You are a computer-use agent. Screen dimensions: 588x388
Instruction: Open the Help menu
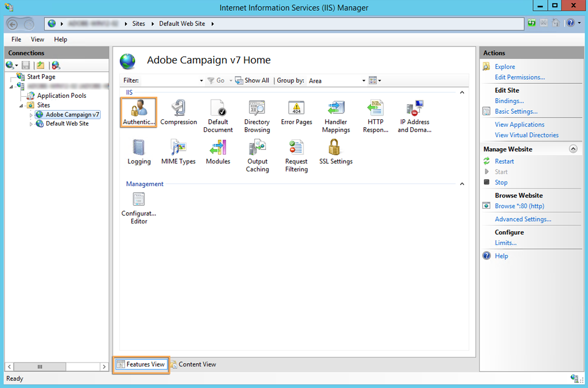(61, 40)
